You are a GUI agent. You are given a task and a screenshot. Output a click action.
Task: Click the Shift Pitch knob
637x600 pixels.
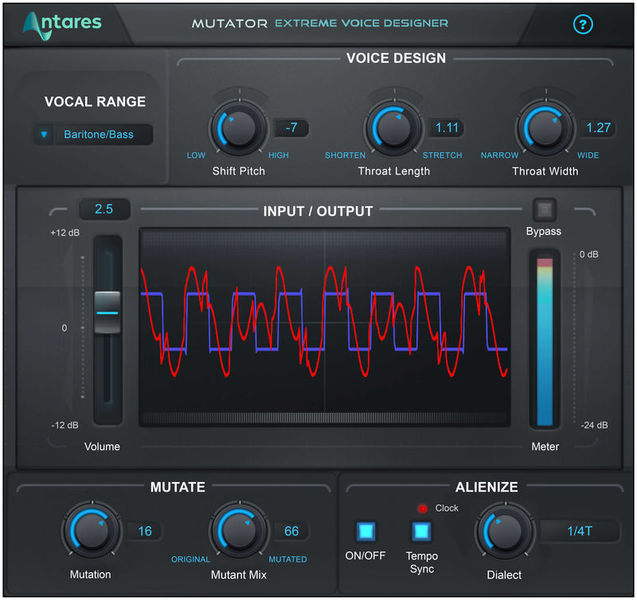click(239, 128)
